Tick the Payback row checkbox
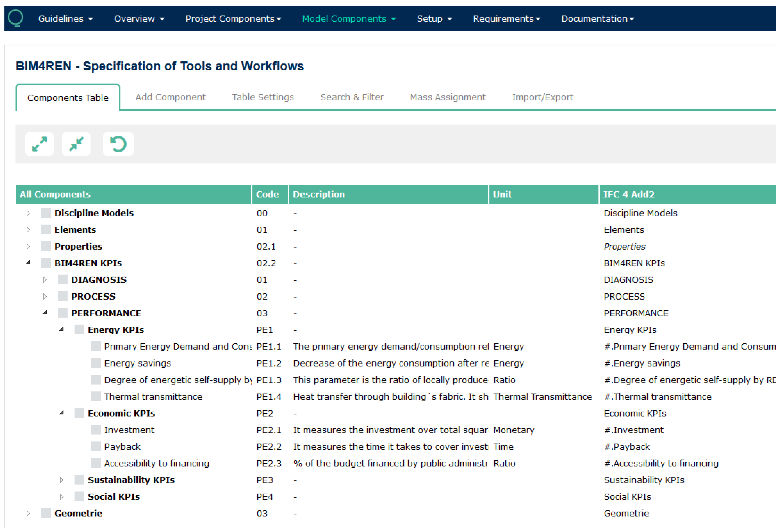784x532 pixels. click(x=96, y=446)
